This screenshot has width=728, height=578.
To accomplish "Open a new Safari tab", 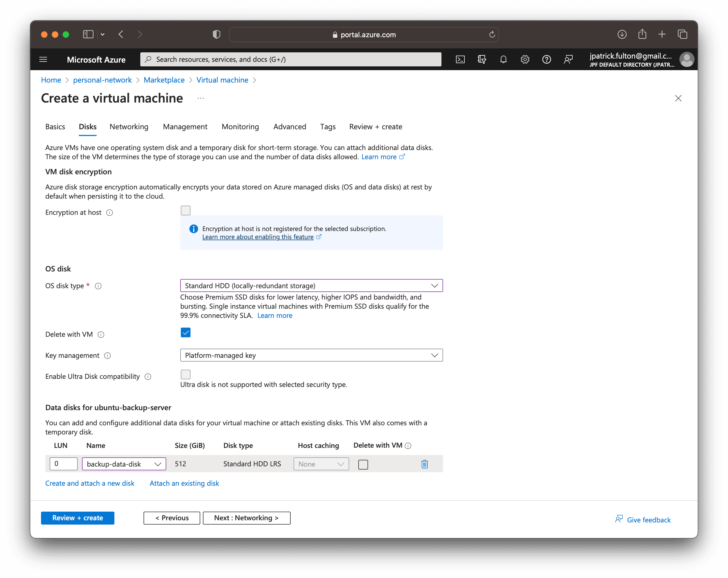I will click(x=662, y=35).
